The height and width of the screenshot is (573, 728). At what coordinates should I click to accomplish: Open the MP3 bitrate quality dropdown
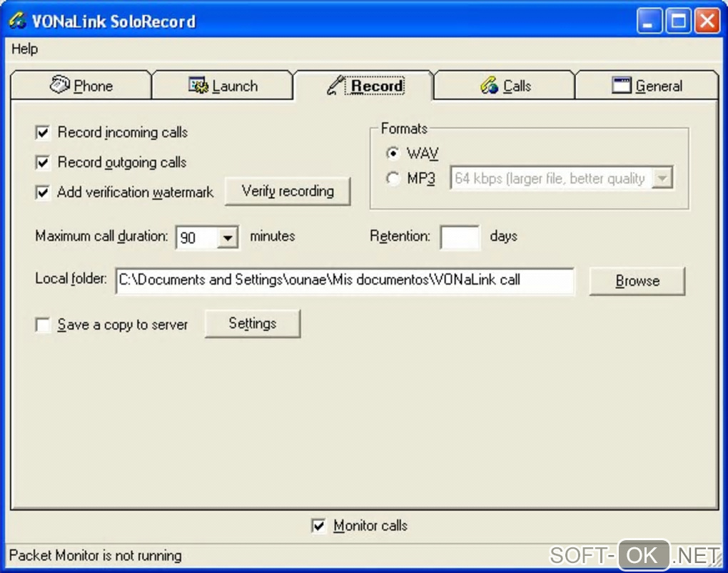tap(662, 178)
